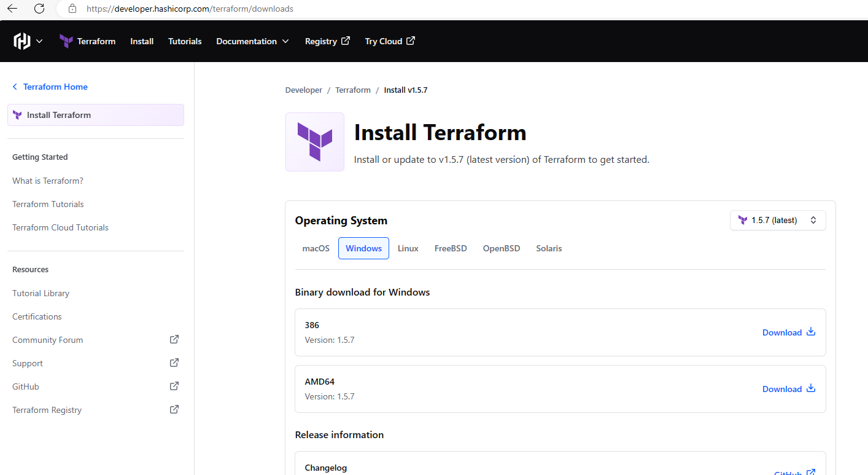Viewport: 868px width, 475px height.
Task: Click Binary download for Windows heading
Action: click(362, 292)
